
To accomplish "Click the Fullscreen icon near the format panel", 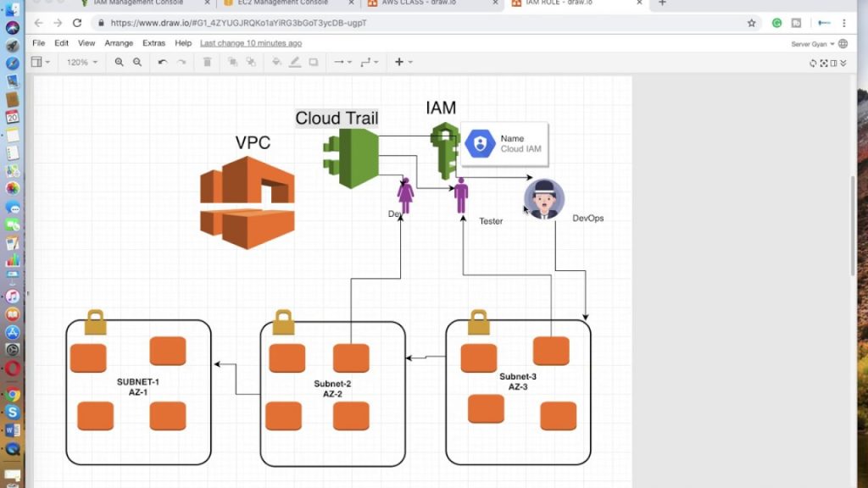I will 824,64.
